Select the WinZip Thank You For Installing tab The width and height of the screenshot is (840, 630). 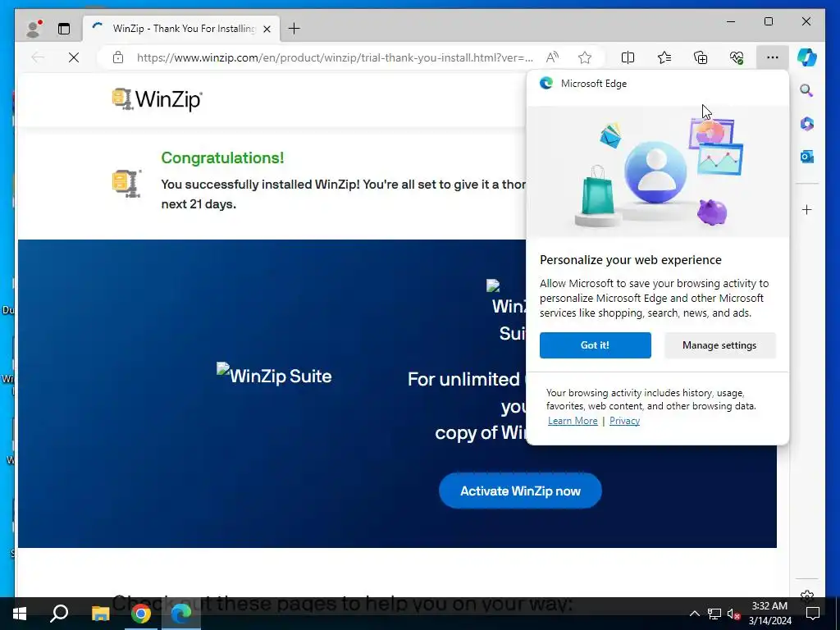point(181,29)
